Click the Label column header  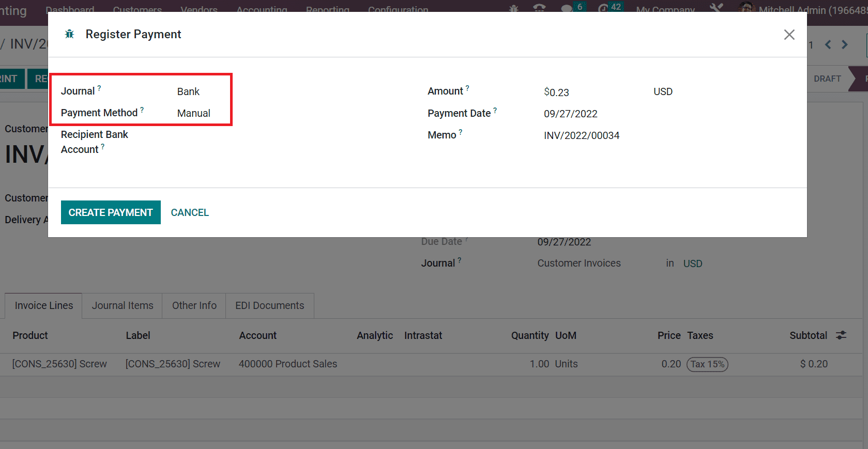pos(138,335)
